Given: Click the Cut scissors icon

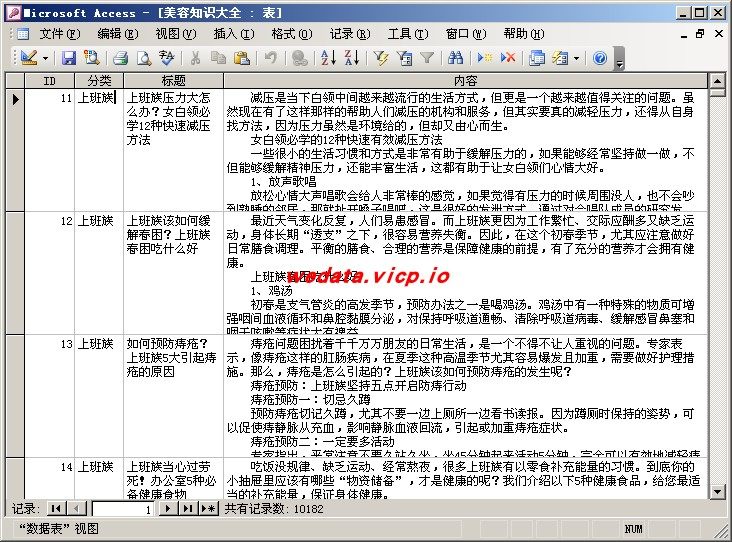Looking at the screenshot, I should (195, 58).
